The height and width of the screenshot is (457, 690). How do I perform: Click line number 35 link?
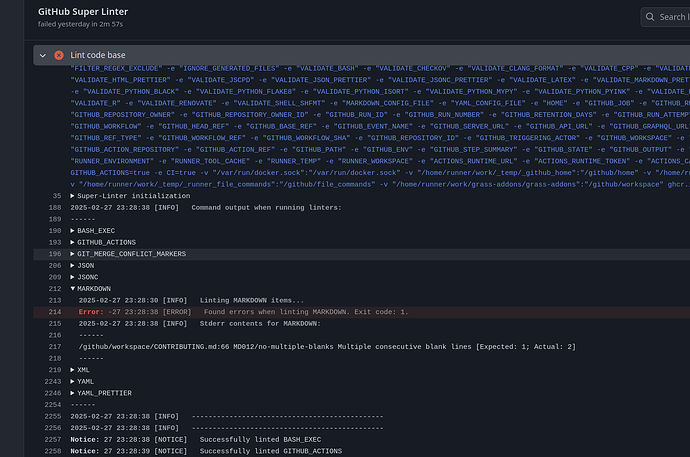[x=57, y=196]
